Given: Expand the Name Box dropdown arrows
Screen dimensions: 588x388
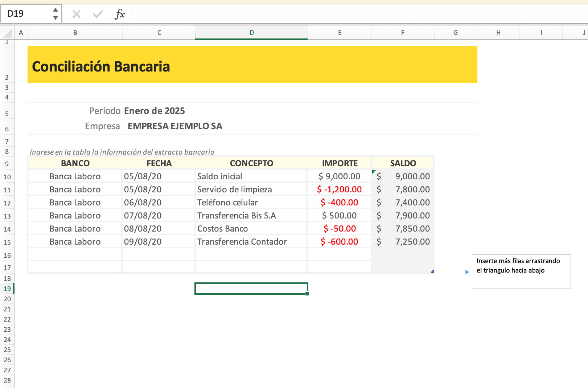Looking at the screenshot, I should pyautogui.click(x=55, y=14).
